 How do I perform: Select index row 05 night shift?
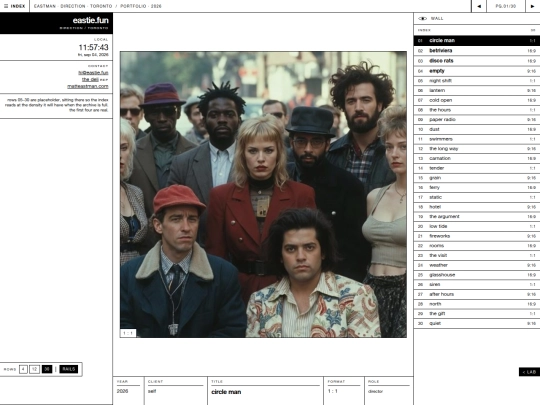[x=477, y=81]
